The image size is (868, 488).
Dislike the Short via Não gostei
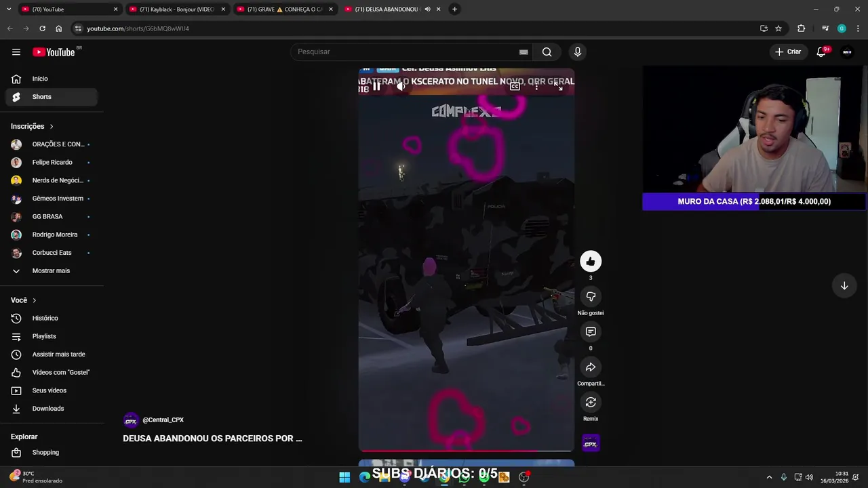pyautogui.click(x=591, y=296)
